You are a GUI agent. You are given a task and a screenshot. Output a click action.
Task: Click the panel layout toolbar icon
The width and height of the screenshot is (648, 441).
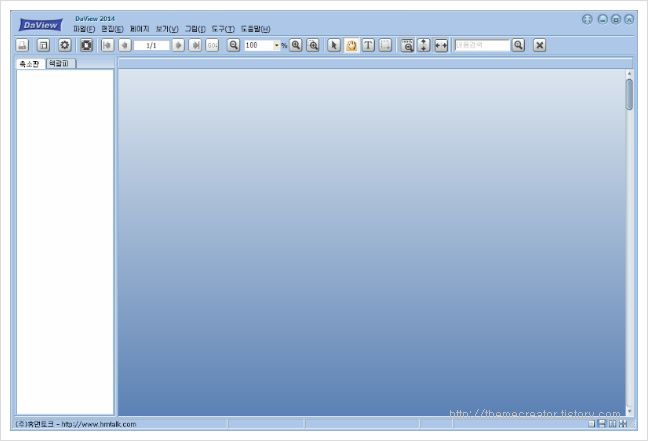coord(43,45)
